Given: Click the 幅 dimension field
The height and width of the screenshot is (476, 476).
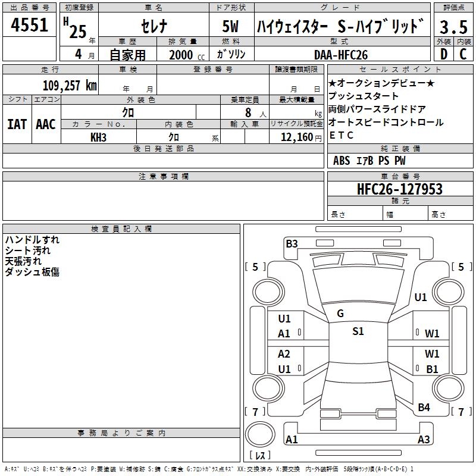Looking at the screenshot, I should click(x=405, y=214).
